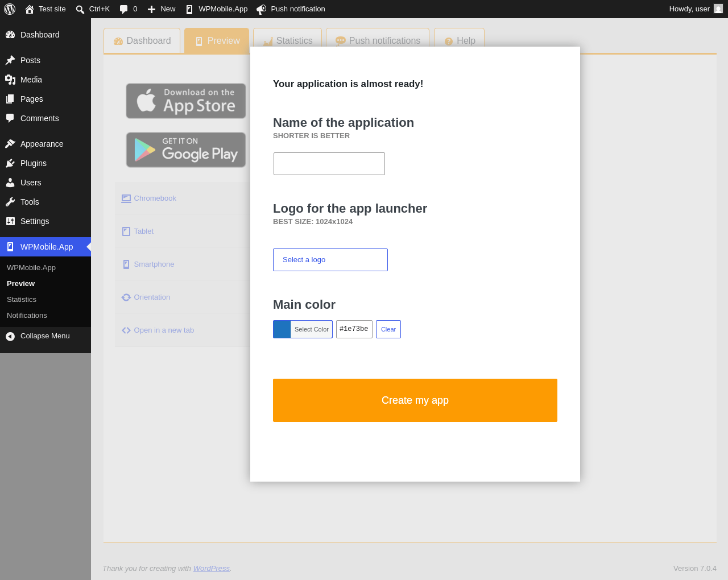Click the Open in new tab code icon
The height and width of the screenshot is (580, 728).
click(x=126, y=330)
